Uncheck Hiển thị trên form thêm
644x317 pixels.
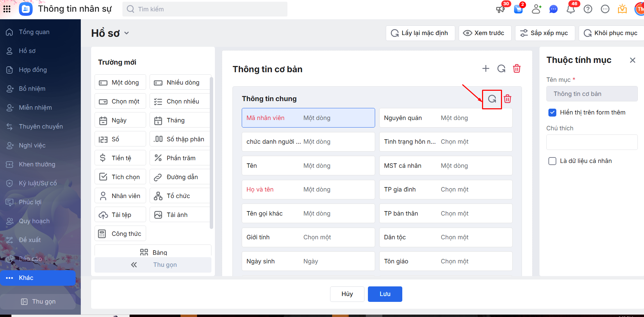[552, 112]
